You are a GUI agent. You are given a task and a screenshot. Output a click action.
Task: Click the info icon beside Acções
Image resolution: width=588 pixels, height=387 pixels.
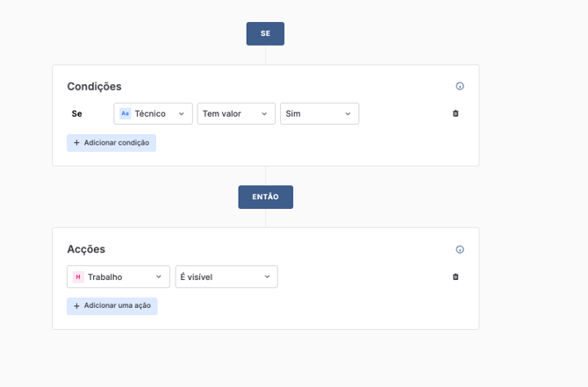(x=460, y=249)
